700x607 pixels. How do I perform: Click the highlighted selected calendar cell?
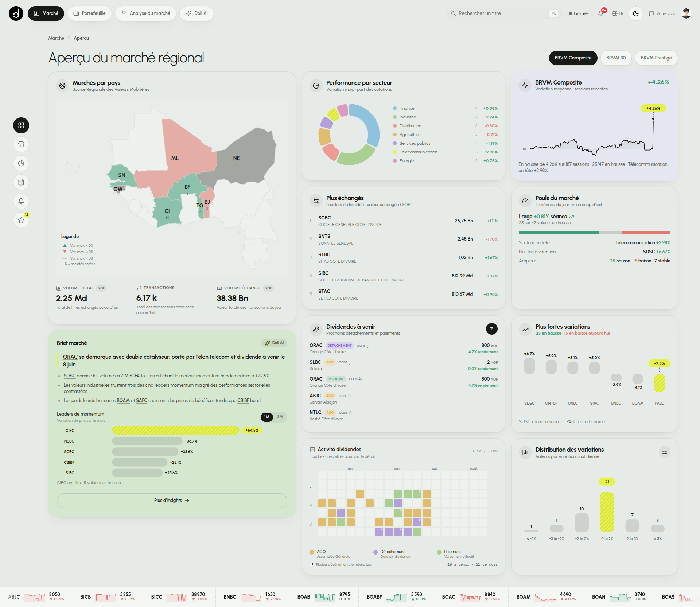398,513
